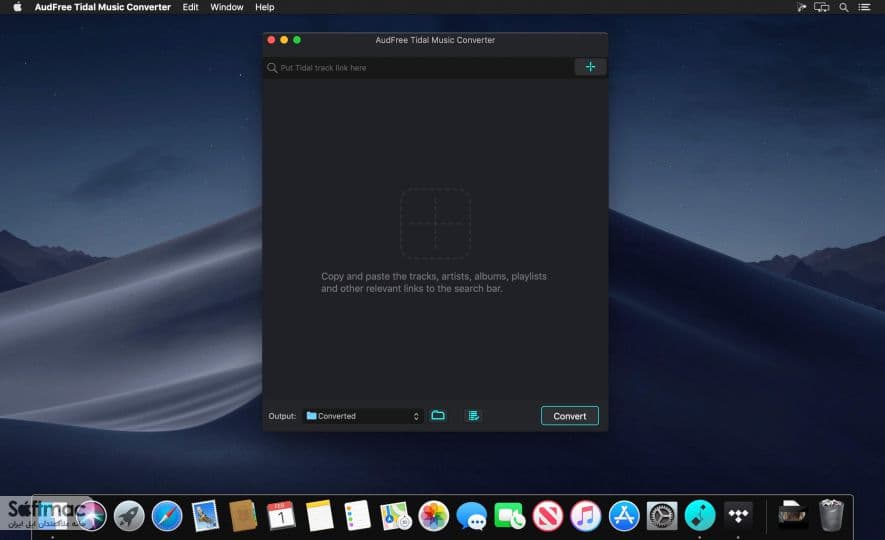Open the Downloads stack in Dock
The height and width of the screenshot is (540, 885).
(792, 515)
